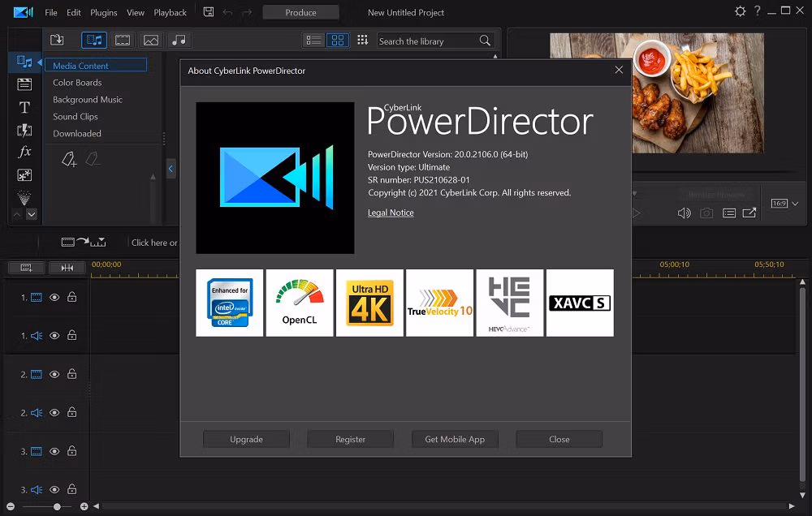Toggle audibility eye of audio track 1

pyautogui.click(x=54, y=335)
